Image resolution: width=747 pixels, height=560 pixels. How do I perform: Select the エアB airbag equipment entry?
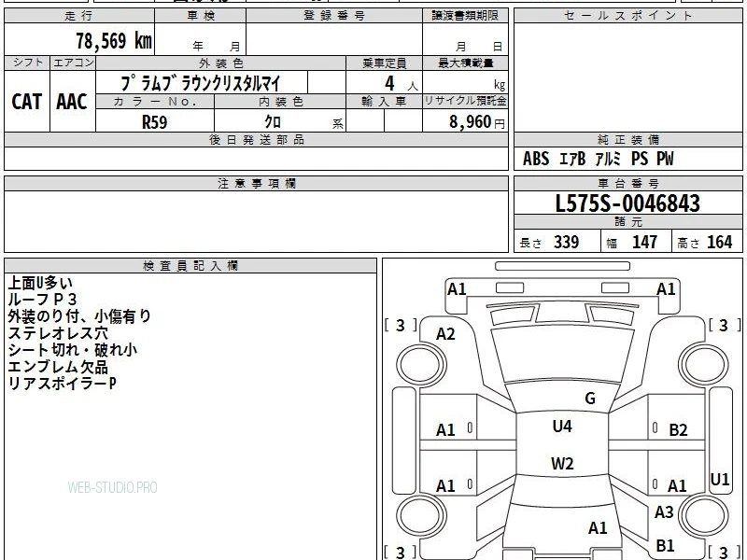pyautogui.click(x=572, y=159)
